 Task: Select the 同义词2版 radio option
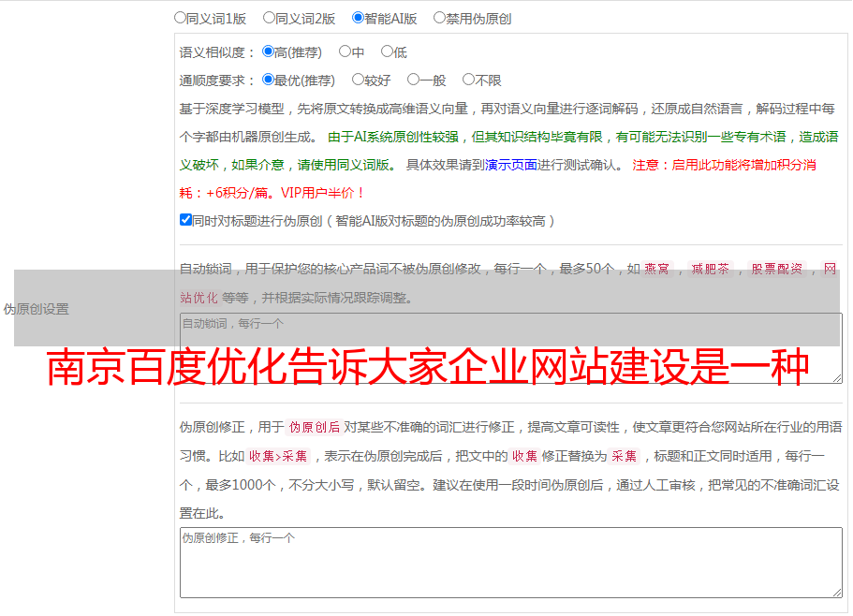pyautogui.click(x=269, y=18)
